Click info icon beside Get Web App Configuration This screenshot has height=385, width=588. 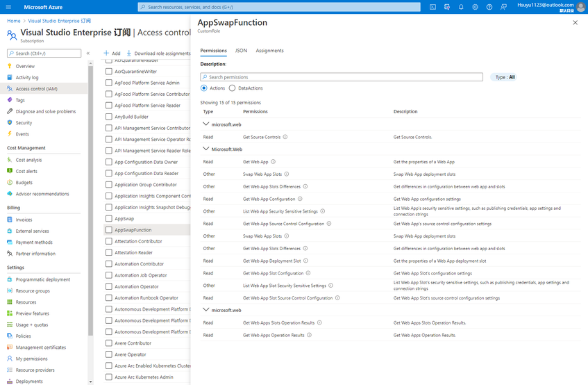300,199
